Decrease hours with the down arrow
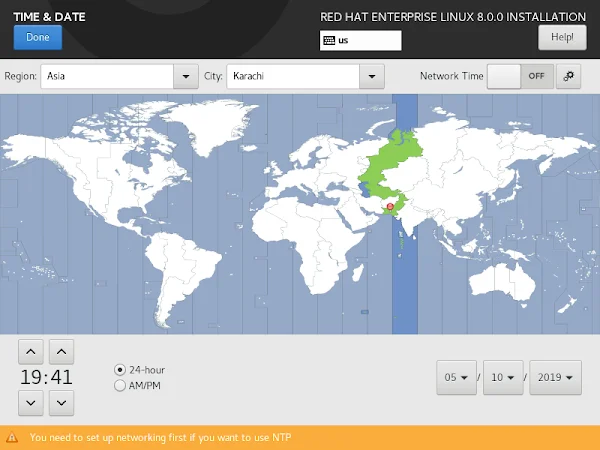 pyautogui.click(x=31, y=403)
